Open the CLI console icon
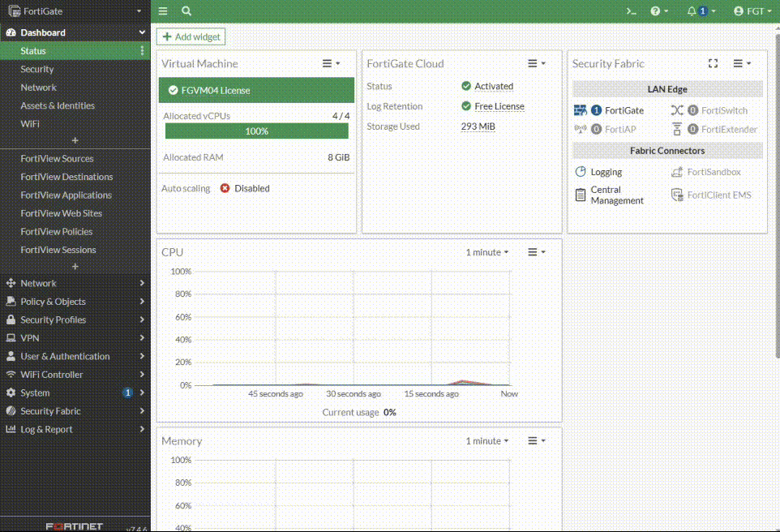Image resolution: width=780 pixels, height=532 pixels. point(632,11)
